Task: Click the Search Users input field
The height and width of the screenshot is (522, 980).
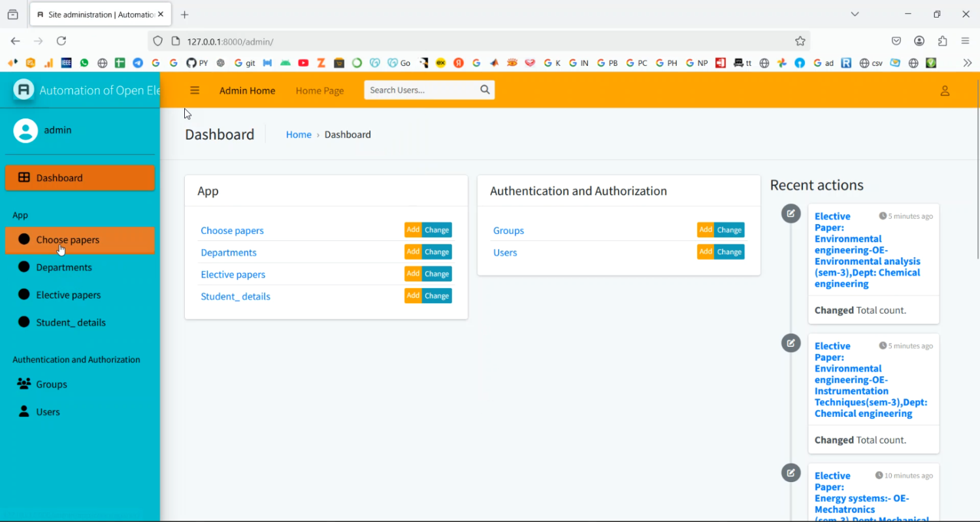Action: tap(421, 90)
